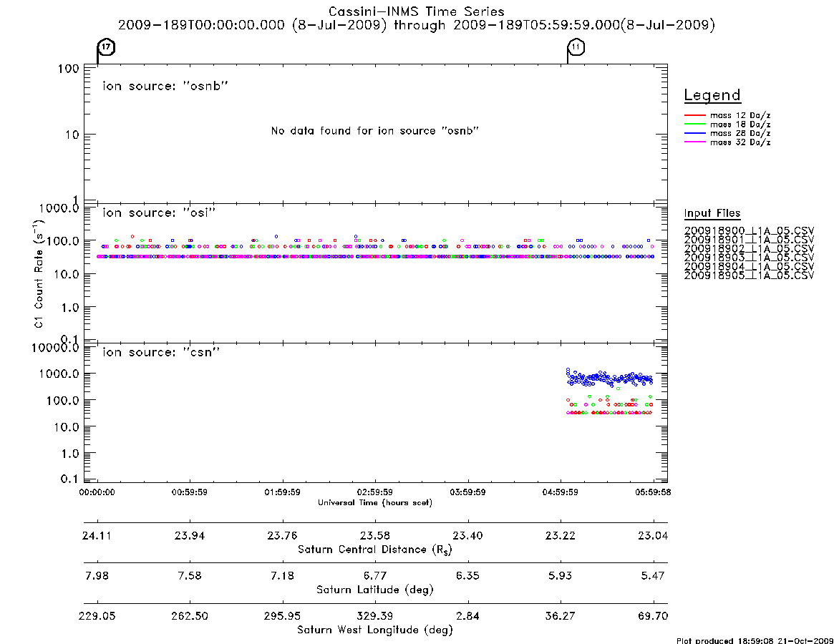Click the 229.05 longitude value
Image resolution: width=834 pixels, height=644 pixels.
click(97, 616)
